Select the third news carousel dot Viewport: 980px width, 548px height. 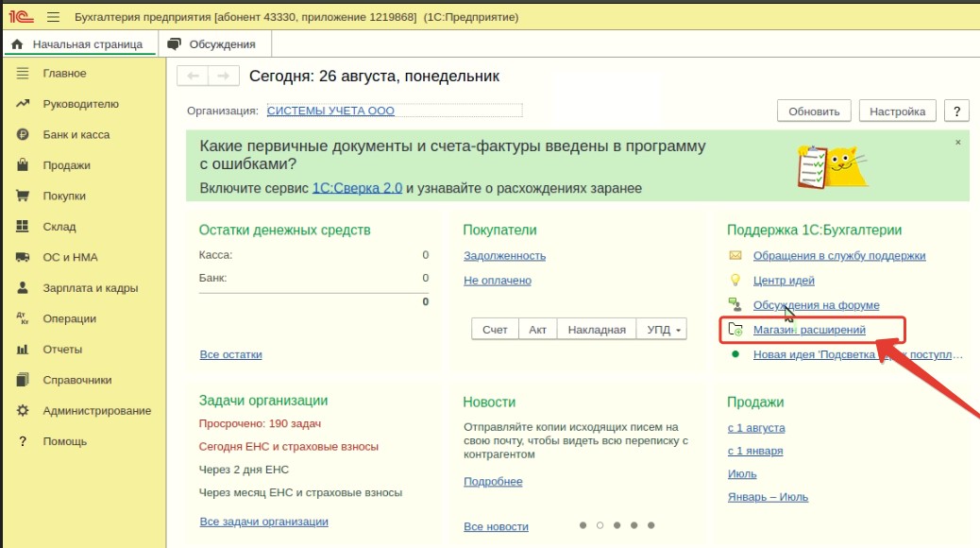(x=617, y=525)
